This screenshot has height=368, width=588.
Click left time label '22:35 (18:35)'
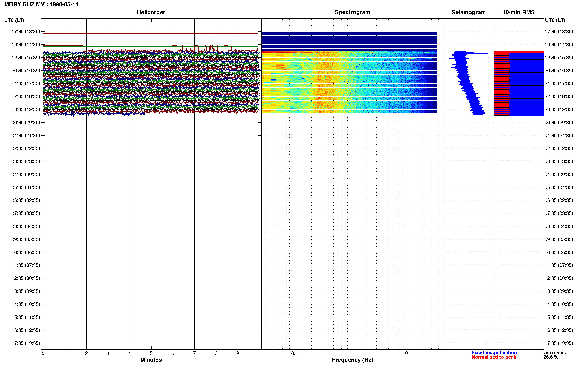(26, 96)
